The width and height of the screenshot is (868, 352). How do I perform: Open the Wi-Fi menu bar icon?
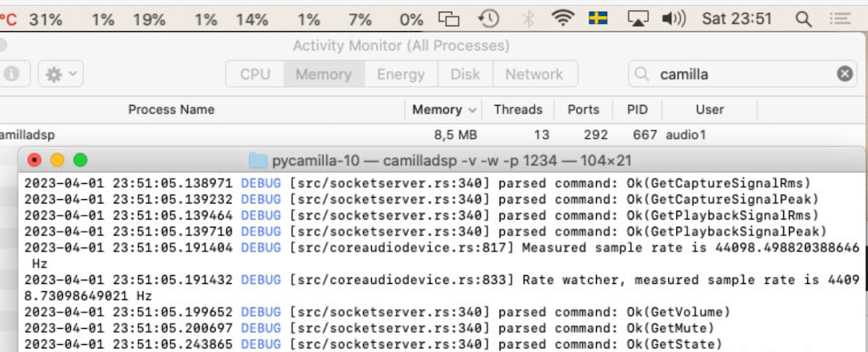[x=563, y=19]
